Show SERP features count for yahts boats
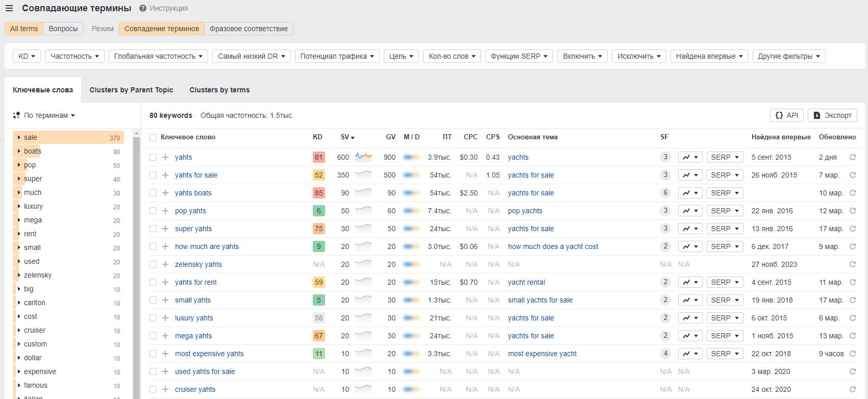Image resolution: width=868 pixels, height=399 pixels. pyautogui.click(x=665, y=193)
